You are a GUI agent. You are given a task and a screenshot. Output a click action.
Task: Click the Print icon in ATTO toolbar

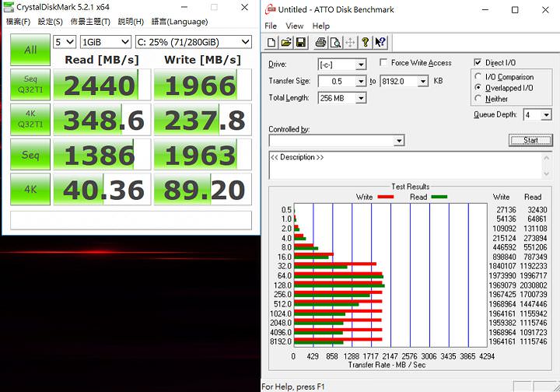[319, 42]
